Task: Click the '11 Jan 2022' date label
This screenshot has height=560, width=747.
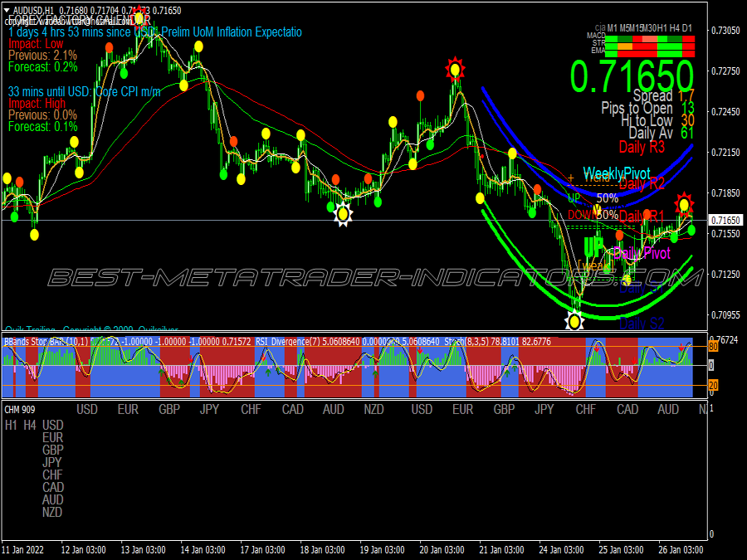Action: point(23,550)
